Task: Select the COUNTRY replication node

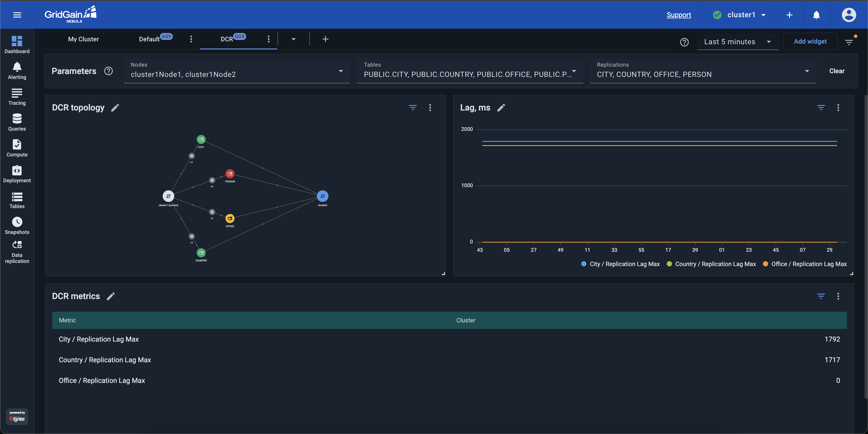Action: click(x=201, y=253)
